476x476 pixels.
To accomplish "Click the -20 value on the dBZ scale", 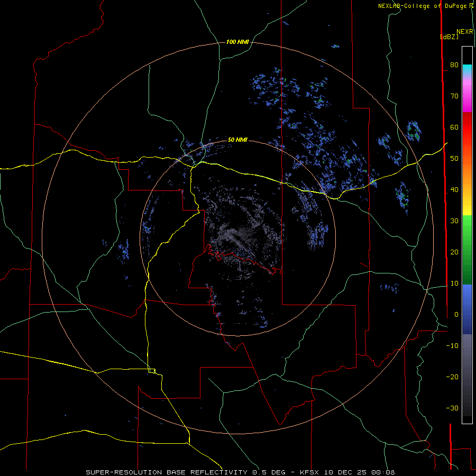I will click(452, 377).
